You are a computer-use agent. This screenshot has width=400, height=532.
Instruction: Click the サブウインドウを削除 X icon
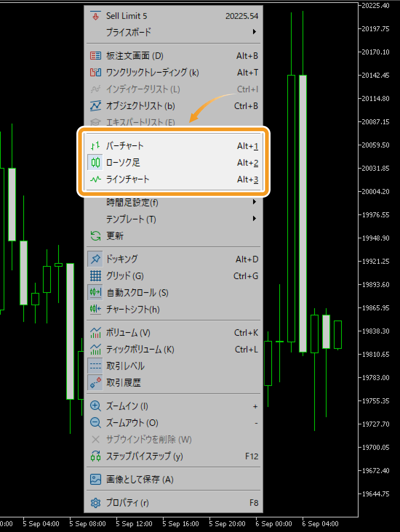[x=96, y=439]
